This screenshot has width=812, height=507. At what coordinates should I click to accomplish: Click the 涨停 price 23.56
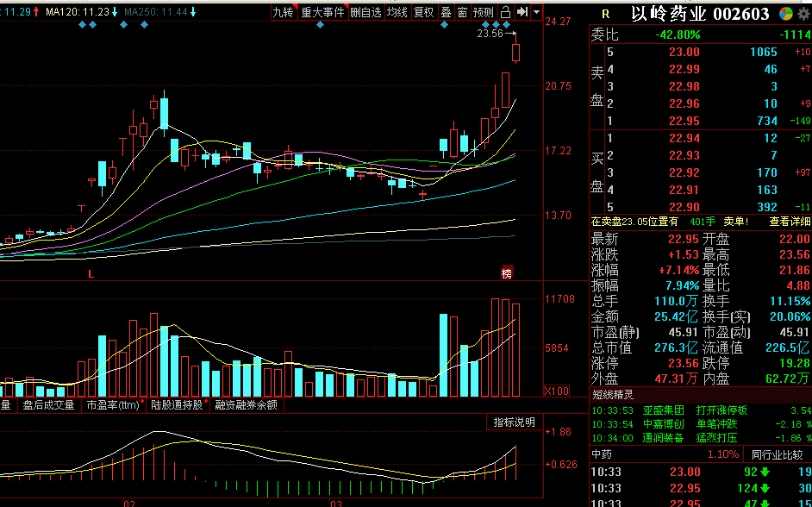pos(684,363)
